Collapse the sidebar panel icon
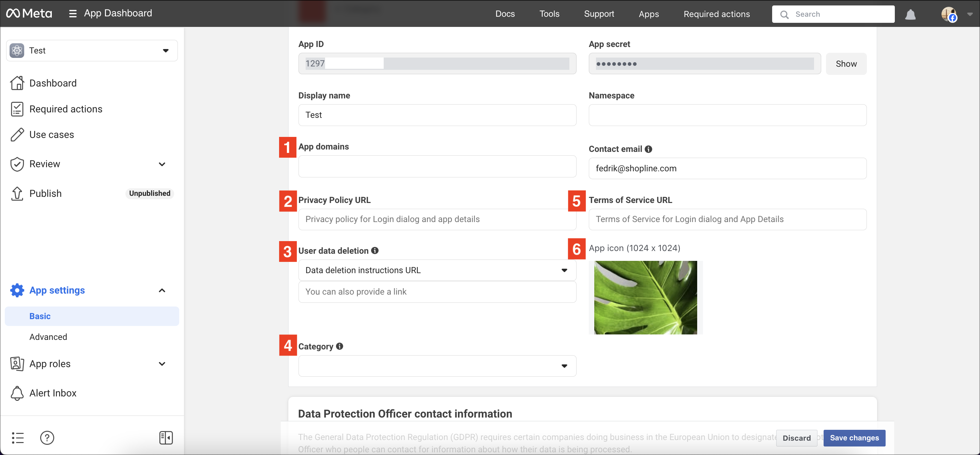Viewport: 980px width, 455px height. tap(166, 438)
